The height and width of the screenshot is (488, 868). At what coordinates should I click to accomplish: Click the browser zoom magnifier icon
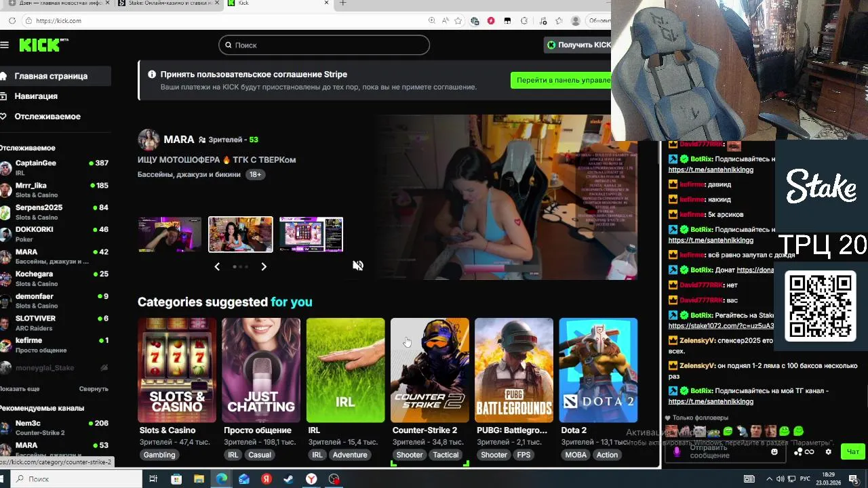[432, 21]
